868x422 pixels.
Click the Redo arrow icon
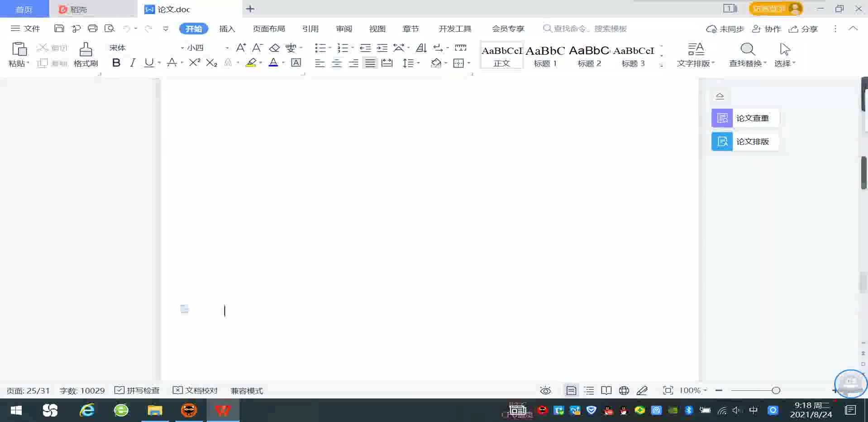click(x=148, y=29)
